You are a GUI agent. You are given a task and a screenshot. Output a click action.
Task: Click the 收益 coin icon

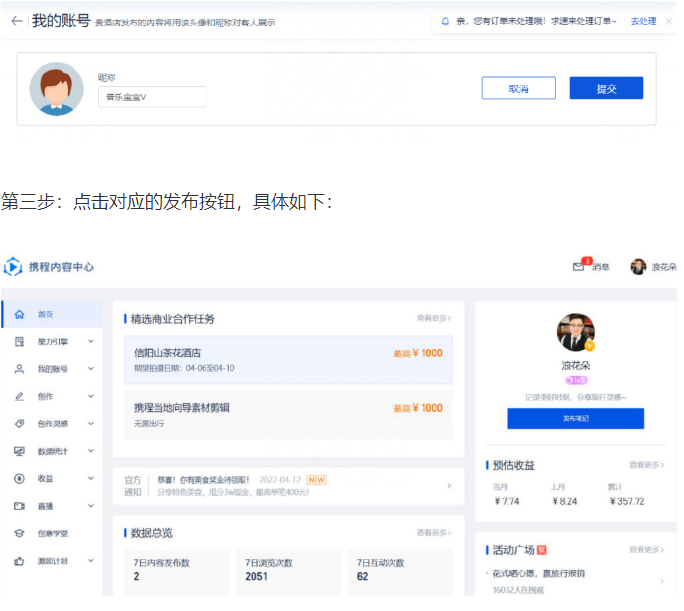point(19,478)
